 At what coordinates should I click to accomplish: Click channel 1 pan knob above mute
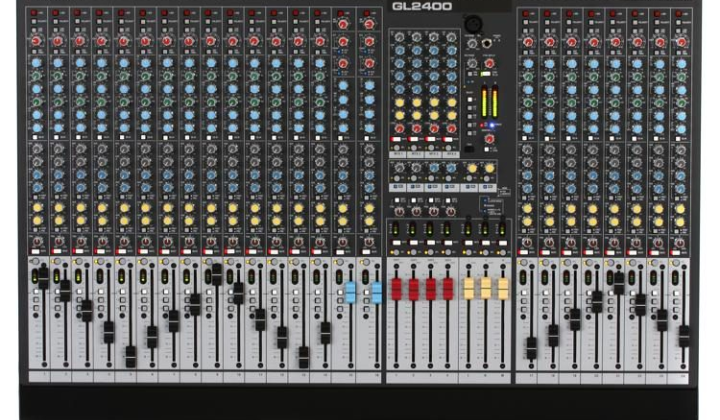(x=37, y=241)
